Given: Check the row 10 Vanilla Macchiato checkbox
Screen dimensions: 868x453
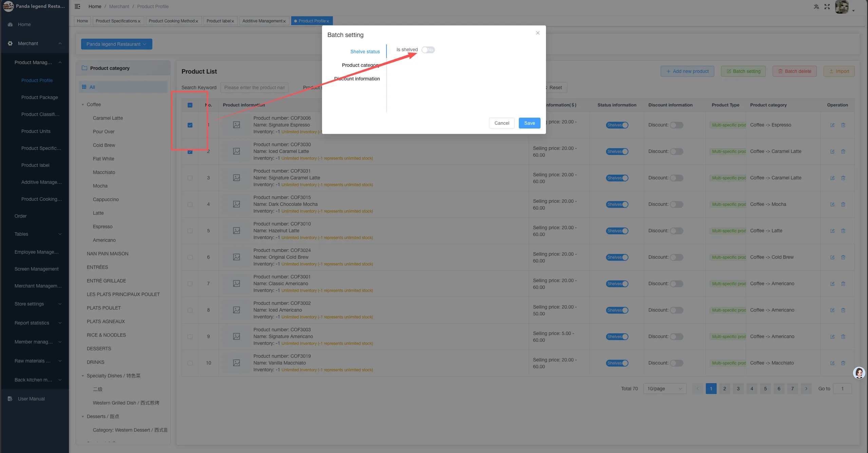Looking at the screenshot, I should click(190, 363).
